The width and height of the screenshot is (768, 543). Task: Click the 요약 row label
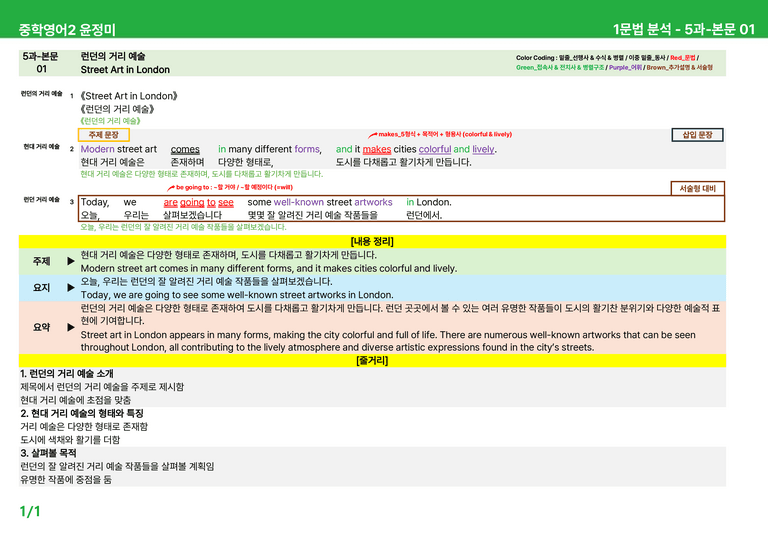[x=41, y=327]
